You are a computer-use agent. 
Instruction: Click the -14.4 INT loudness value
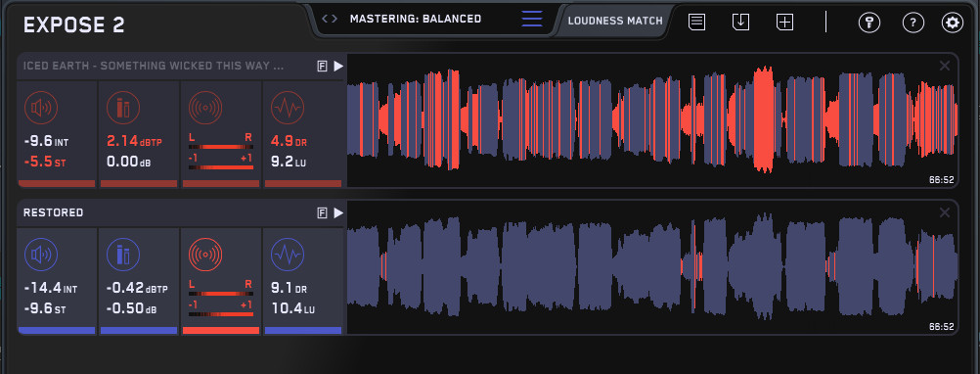point(51,289)
